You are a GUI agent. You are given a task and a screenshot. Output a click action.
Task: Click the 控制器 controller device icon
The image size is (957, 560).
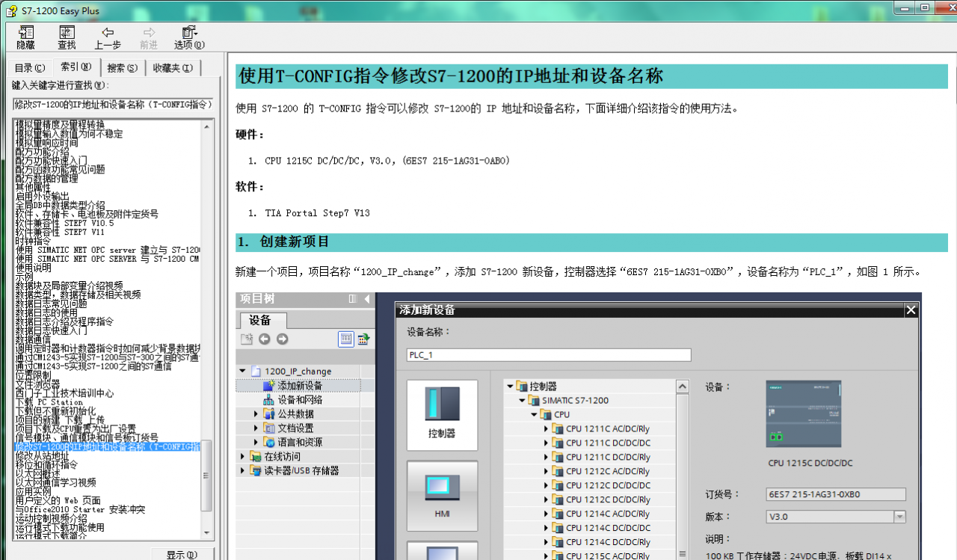[442, 415]
